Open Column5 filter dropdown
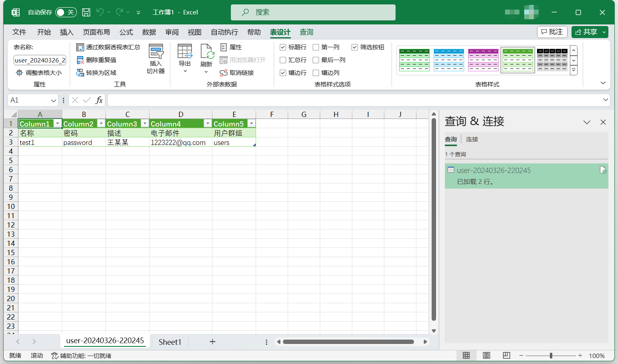The image size is (618, 364). click(251, 124)
